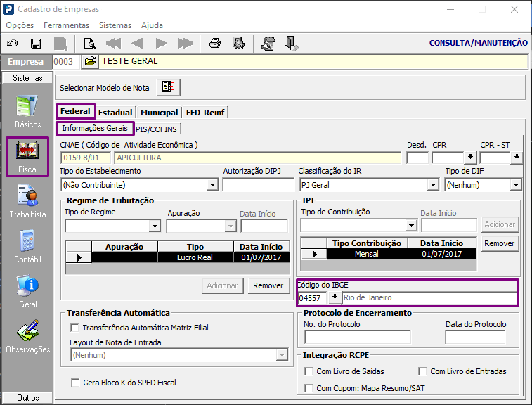The width and height of the screenshot is (532, 405).
Task: Click Remover button under Regime de Tributação
Action: (268, 285)
